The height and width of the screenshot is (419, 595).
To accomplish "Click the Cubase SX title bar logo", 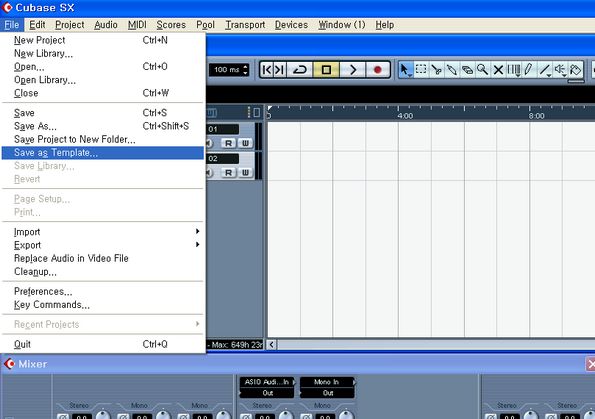I will [7, 8].
